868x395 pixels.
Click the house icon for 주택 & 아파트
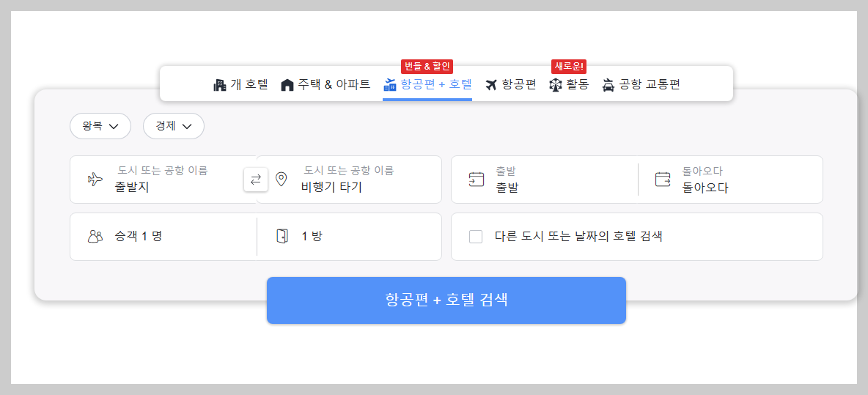287,85
